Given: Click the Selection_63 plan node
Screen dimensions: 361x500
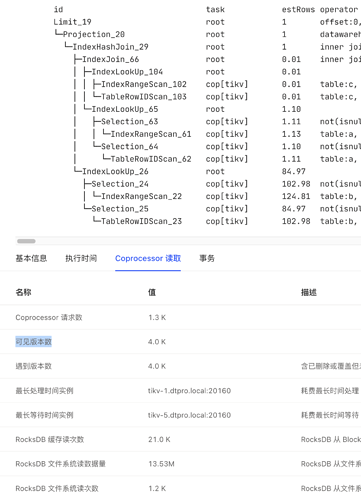Looking at the screenshot, I should [x=129, y=122].
